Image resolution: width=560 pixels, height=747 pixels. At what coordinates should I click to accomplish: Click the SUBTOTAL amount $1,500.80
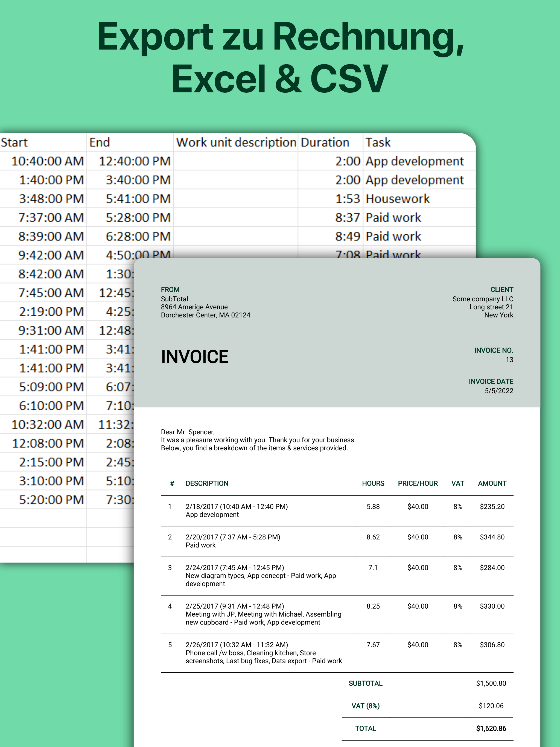tap(491, 684)
